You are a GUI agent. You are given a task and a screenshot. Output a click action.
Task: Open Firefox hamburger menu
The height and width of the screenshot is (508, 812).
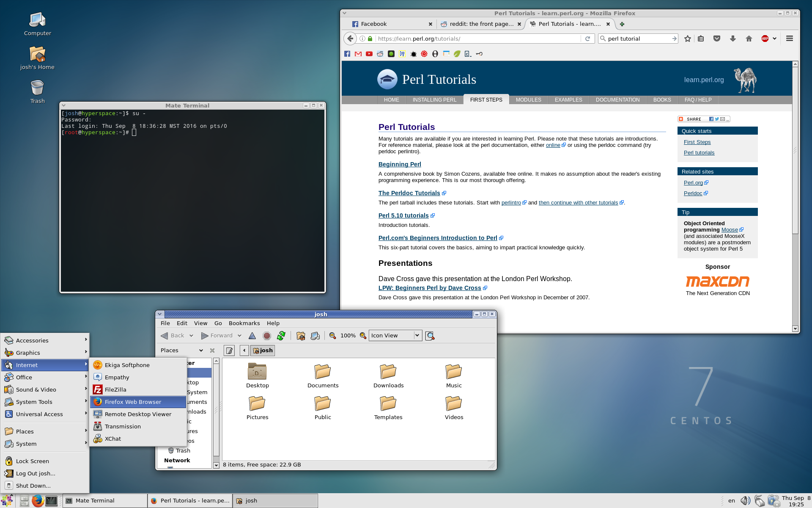click(x=789, y=39)
